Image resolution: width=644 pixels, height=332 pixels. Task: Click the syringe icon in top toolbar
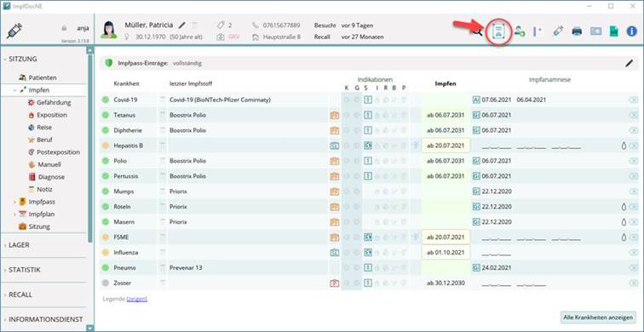pyautogui.click(x=558, y=31)
